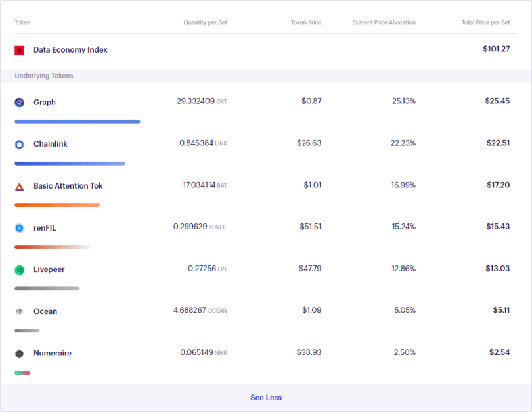Click the 0.845384 LINK quantity
Screen dimensions: 532x412
coord(203,143)
